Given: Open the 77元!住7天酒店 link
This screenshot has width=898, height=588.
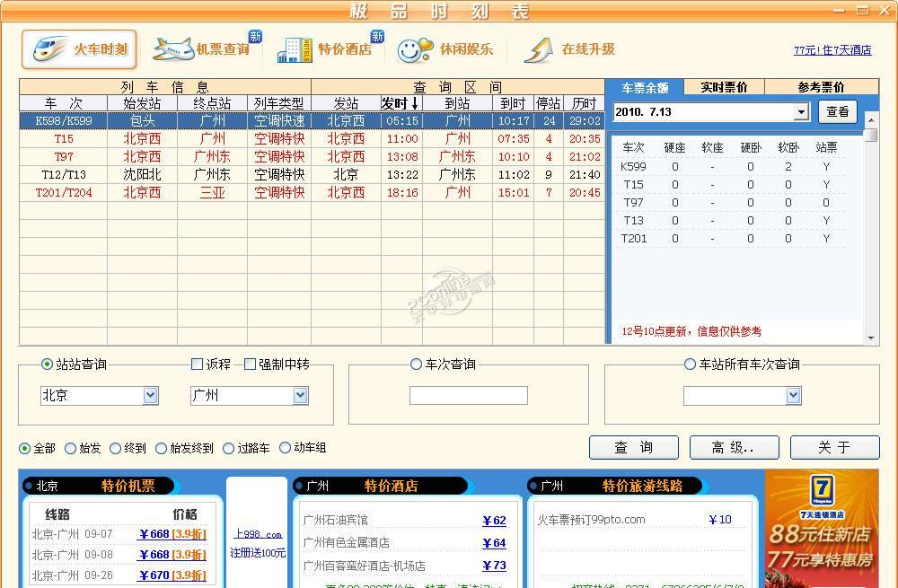Looking at the screenshot, I should (x=832, y=50).
